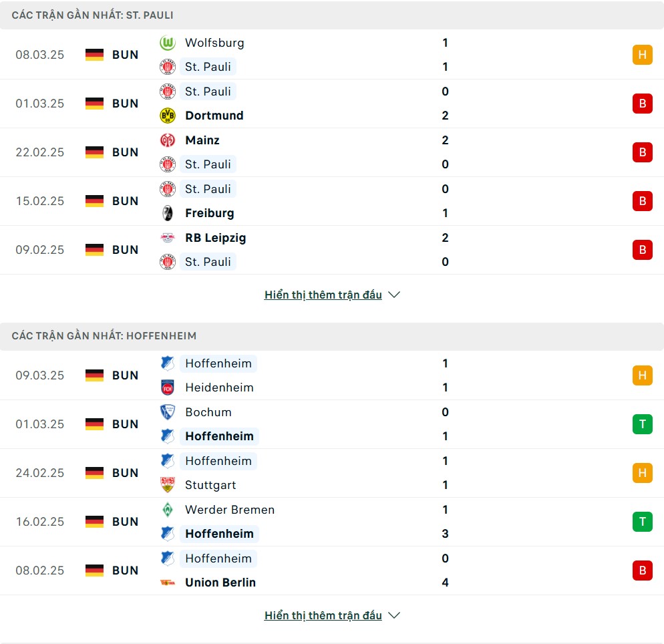Viewport: 664px width, 644px height.
Task: Click the Werder Bremen diamond logo
Action: coord(168,509)
